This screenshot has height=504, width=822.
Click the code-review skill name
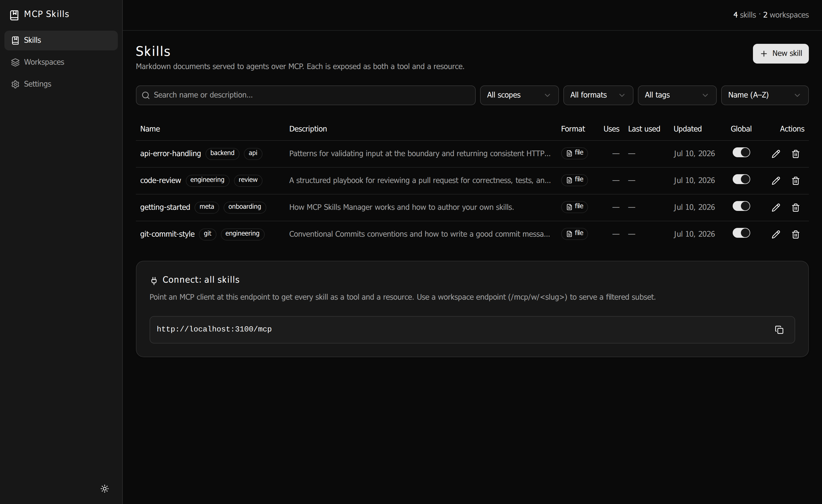161,181
